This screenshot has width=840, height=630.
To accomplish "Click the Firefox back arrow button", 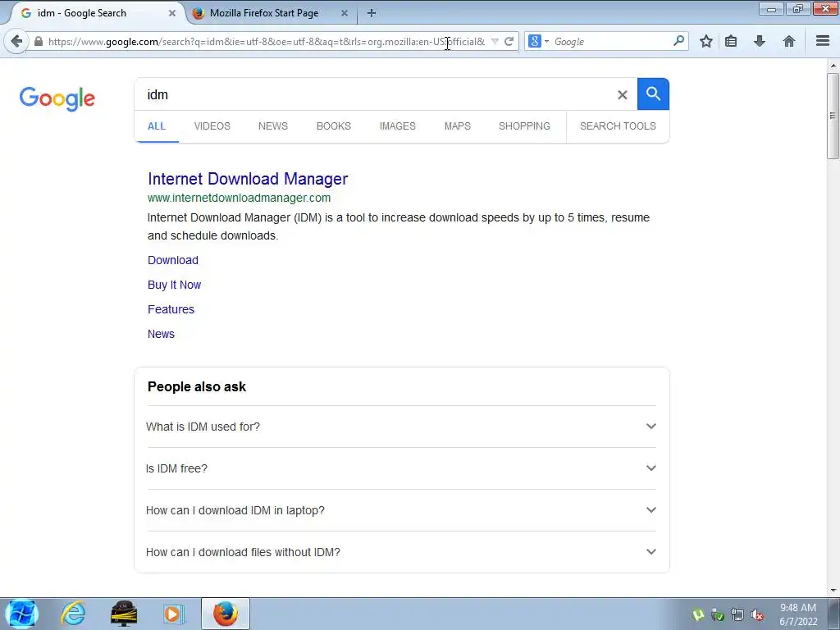I will pos(16,41).
